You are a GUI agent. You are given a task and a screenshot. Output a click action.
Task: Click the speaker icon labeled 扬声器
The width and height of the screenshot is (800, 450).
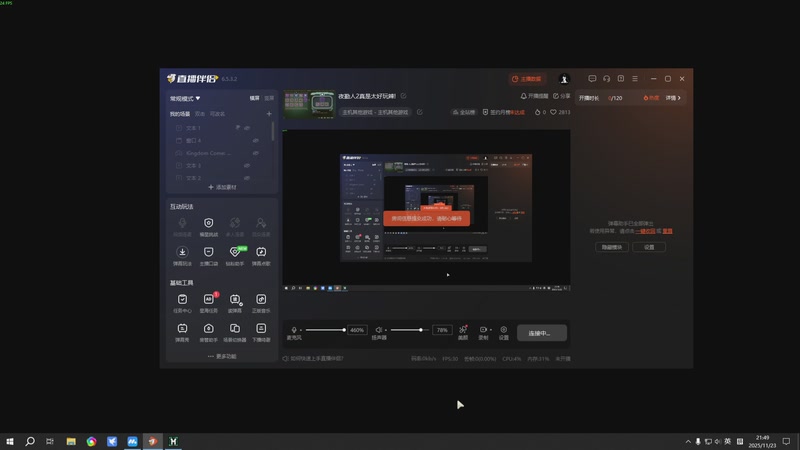click(x=379, y=330)
